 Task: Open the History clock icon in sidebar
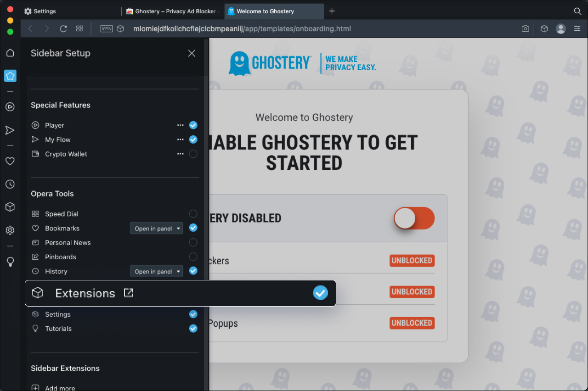pos(10,184)
